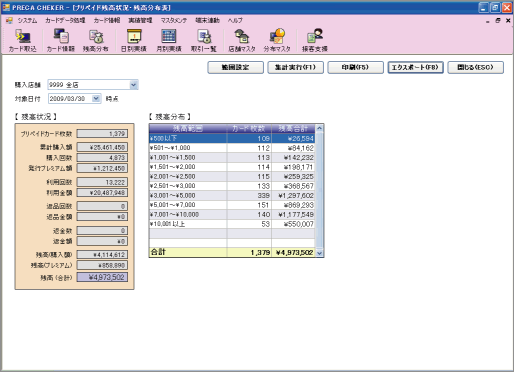Open the カード取込 toolbar icon
Screen dimensions: 514x372
coord(23,40)
